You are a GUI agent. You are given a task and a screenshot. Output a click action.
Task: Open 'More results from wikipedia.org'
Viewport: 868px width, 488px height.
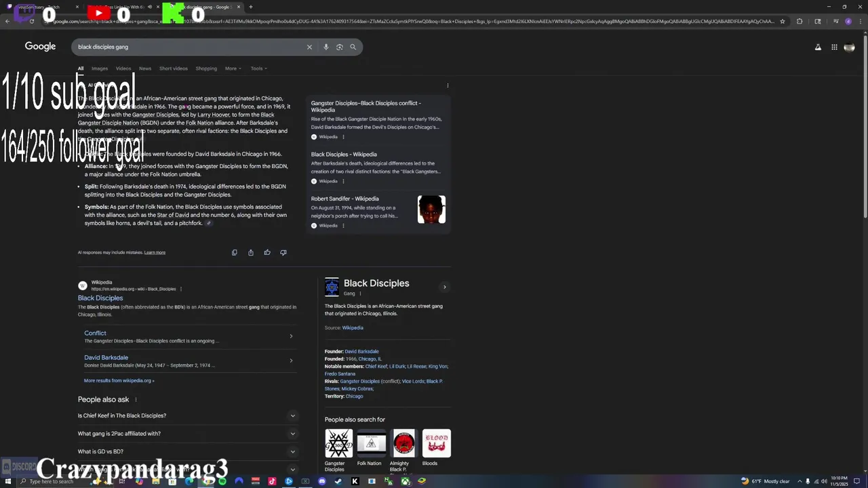(119, 381)
